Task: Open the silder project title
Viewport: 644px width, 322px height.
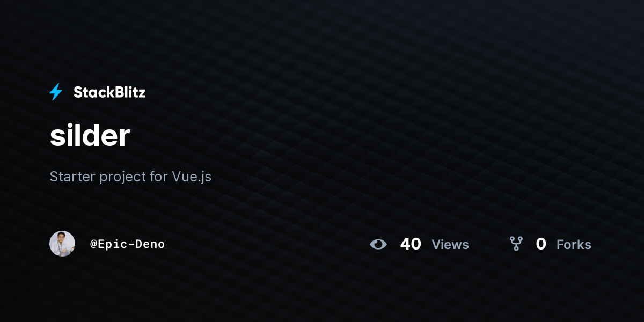Action: (90, 136)
